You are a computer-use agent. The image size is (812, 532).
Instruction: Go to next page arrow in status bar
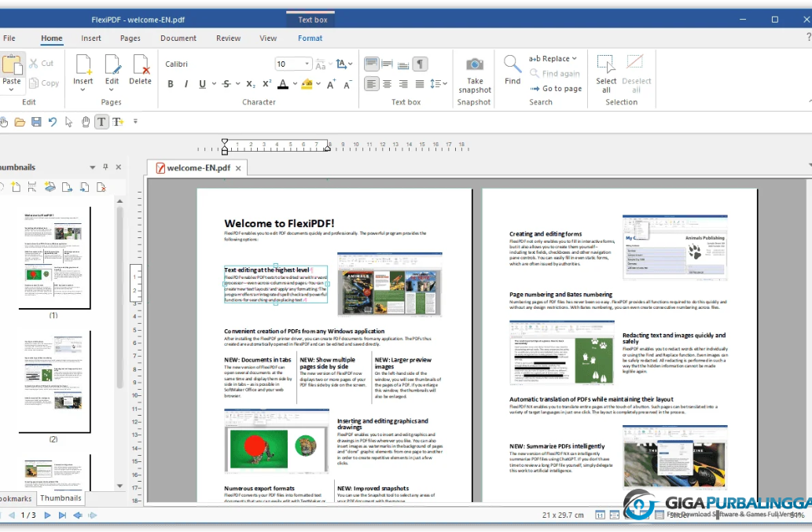click(47, 515)
